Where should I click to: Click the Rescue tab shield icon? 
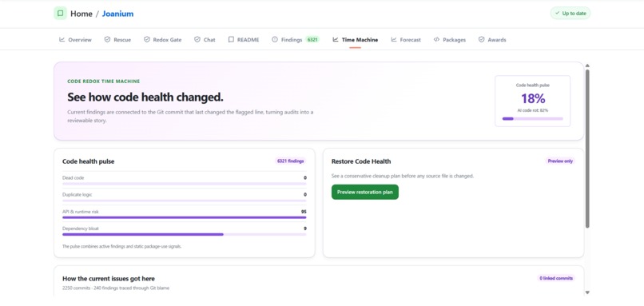tap(107, 39)
